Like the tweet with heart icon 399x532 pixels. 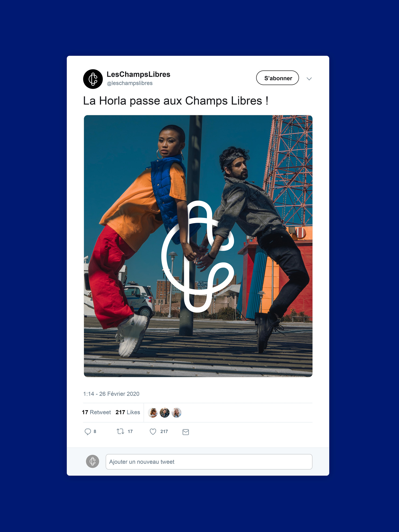click(x=153, y=432)
